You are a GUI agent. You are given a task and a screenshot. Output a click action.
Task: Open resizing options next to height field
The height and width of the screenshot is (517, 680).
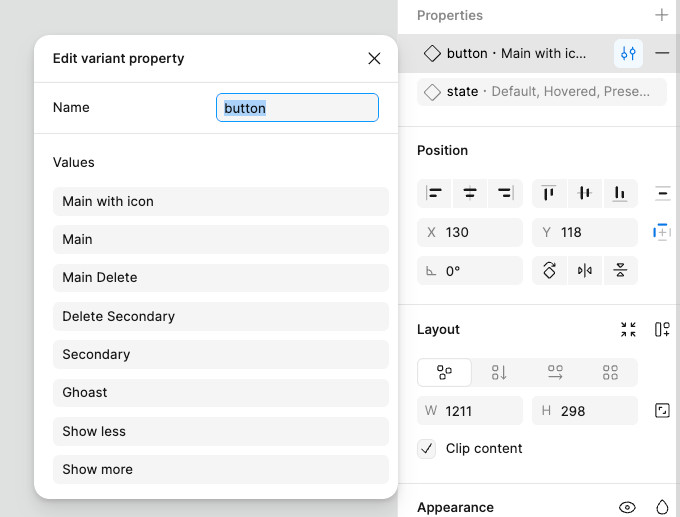point(662,410)
